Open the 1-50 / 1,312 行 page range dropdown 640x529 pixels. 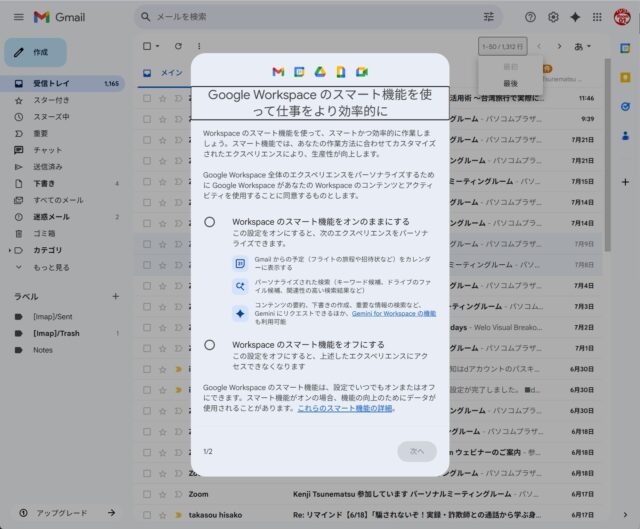pyautogui.click(x=502, y=47)
